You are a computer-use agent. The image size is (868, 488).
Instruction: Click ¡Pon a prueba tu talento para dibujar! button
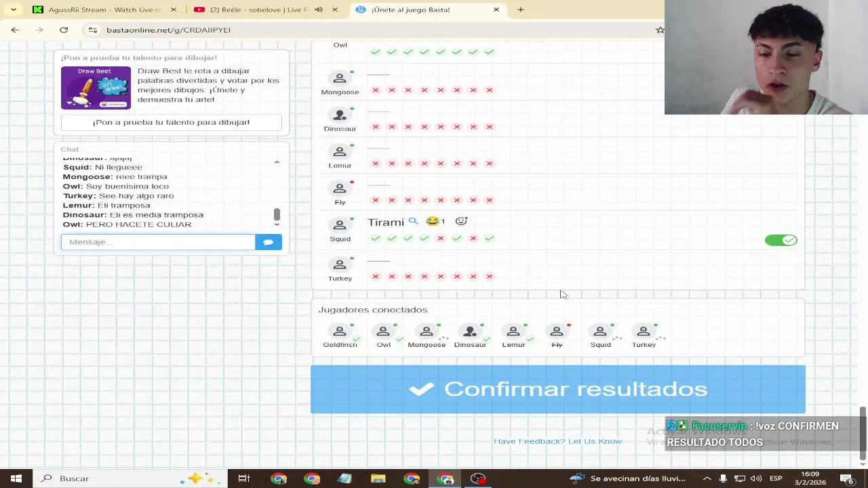pos(172,122)
